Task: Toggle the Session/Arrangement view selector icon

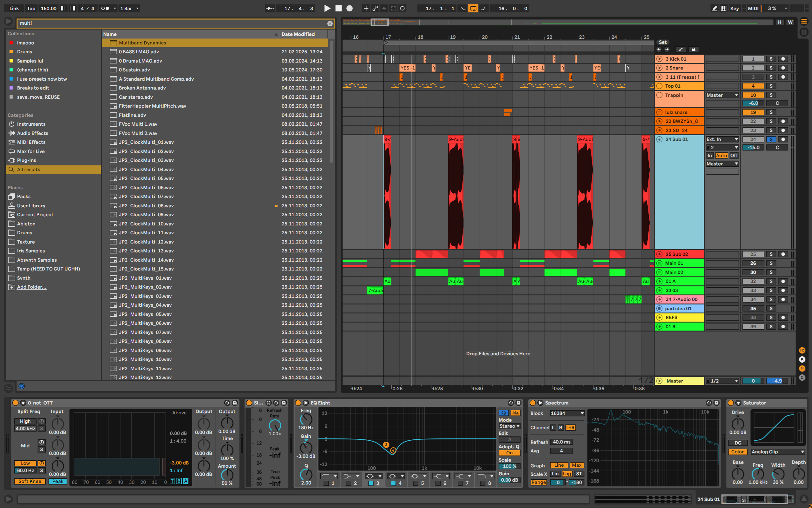Action: coord(804,21)
